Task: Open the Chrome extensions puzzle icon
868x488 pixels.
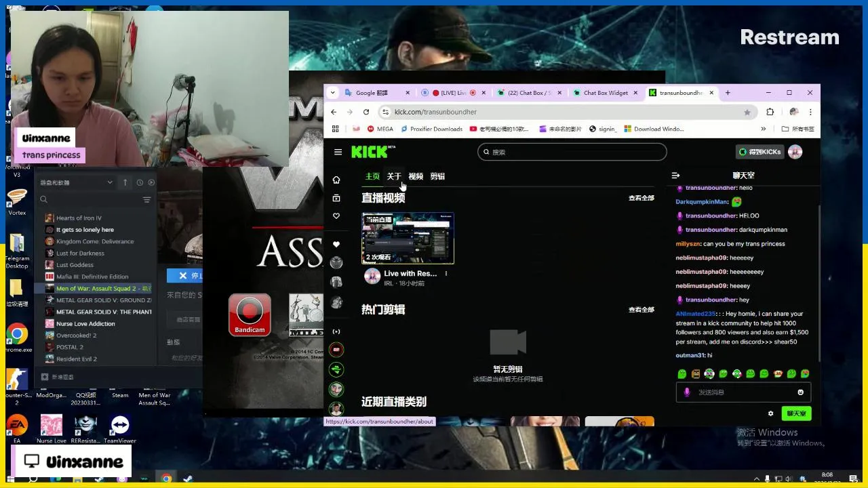Action: [x=770, y=112]
